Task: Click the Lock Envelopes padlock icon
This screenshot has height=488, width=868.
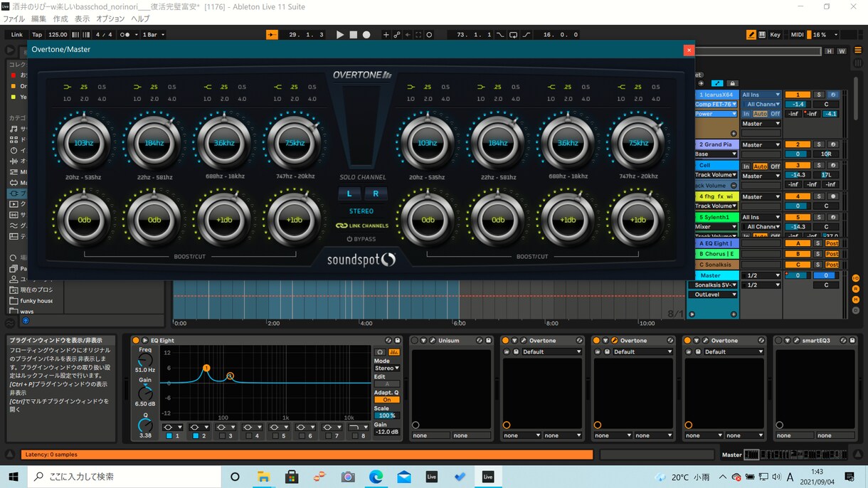Action: pyautogui.click(x=732, y=83)
